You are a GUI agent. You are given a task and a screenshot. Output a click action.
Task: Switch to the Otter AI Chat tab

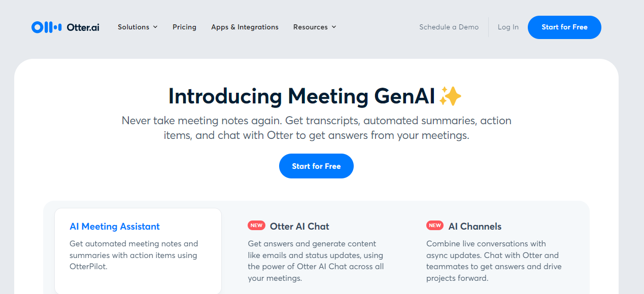click(x=299, y=227)
